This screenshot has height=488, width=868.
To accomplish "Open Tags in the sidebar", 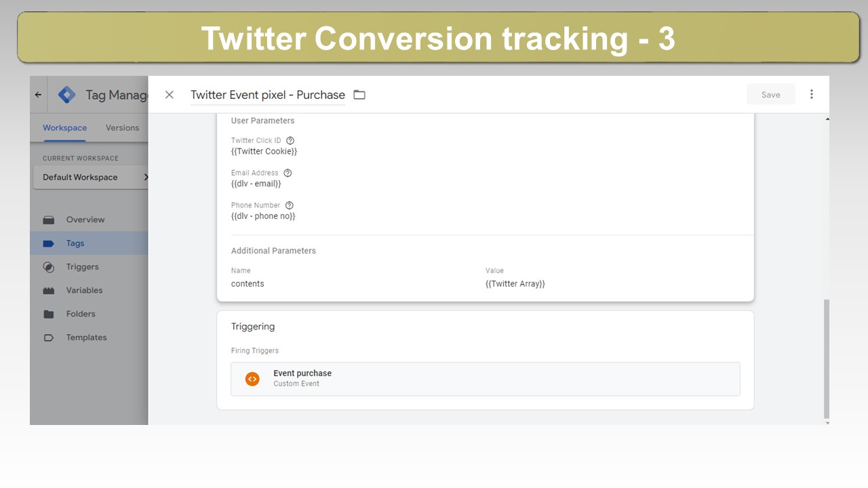I will click(89, 243).
